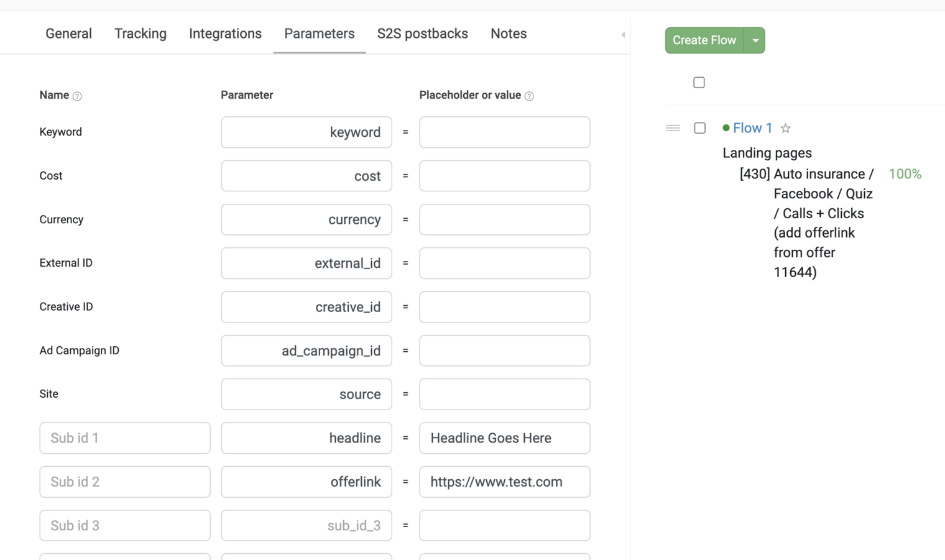The image size is (945, 560).
Task: Open the S2S postbacks tab
Action: click(423, 34)
